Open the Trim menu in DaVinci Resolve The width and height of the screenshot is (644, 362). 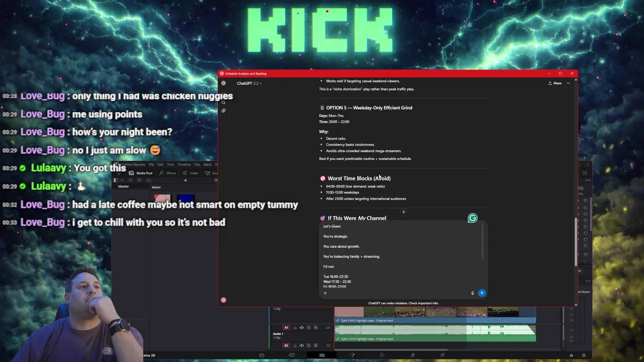click(171, 164)
